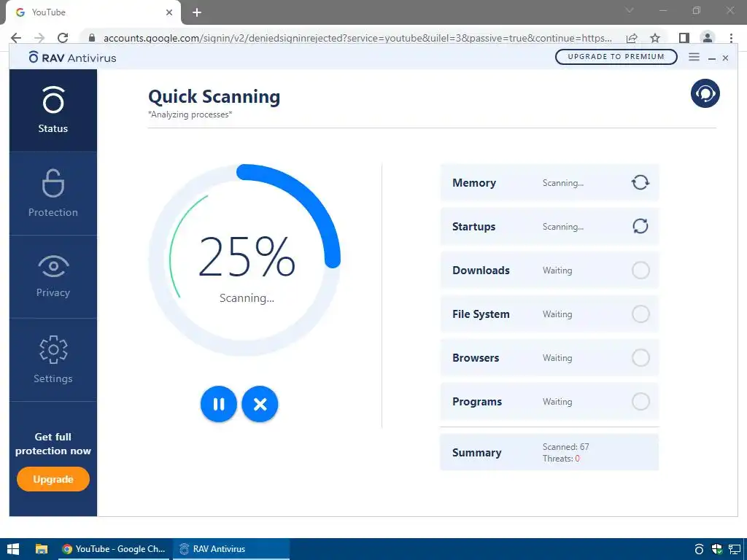747x560 pixels.
Task: Cancel the quick scan
Action: point(260,404)
